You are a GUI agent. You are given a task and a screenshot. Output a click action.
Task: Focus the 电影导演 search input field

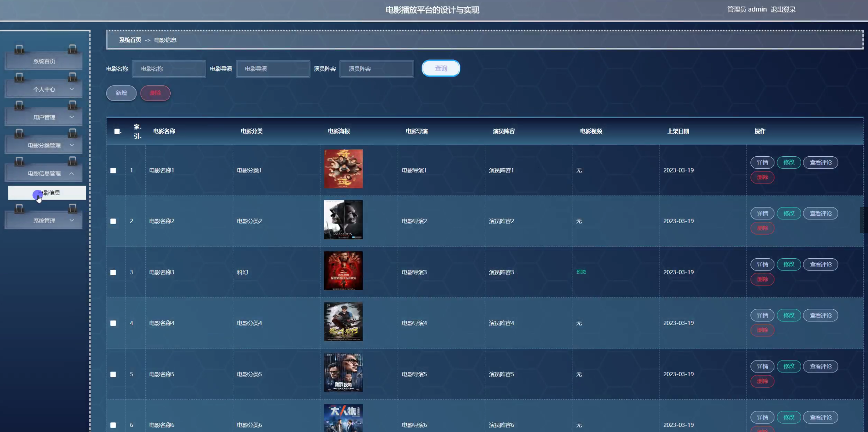273,69
